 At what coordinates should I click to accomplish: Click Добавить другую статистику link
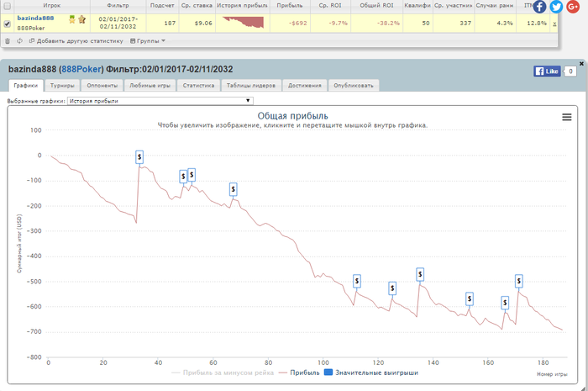click(76, 41)
